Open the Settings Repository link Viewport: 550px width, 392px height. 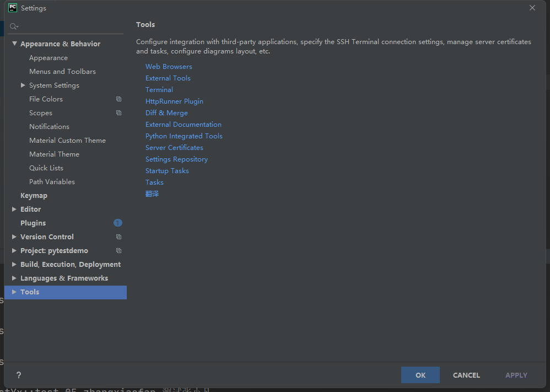pyautogui.click(x=176, y=159)
